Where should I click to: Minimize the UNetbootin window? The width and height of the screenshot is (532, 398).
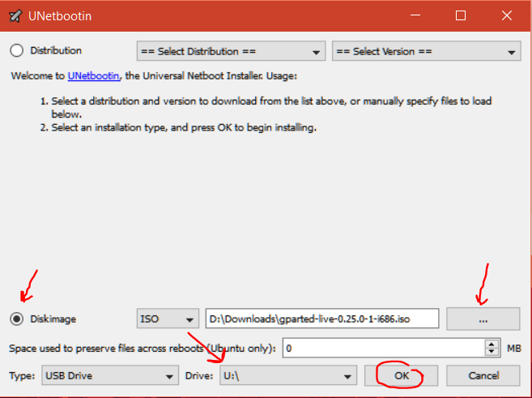pos(415,15)
